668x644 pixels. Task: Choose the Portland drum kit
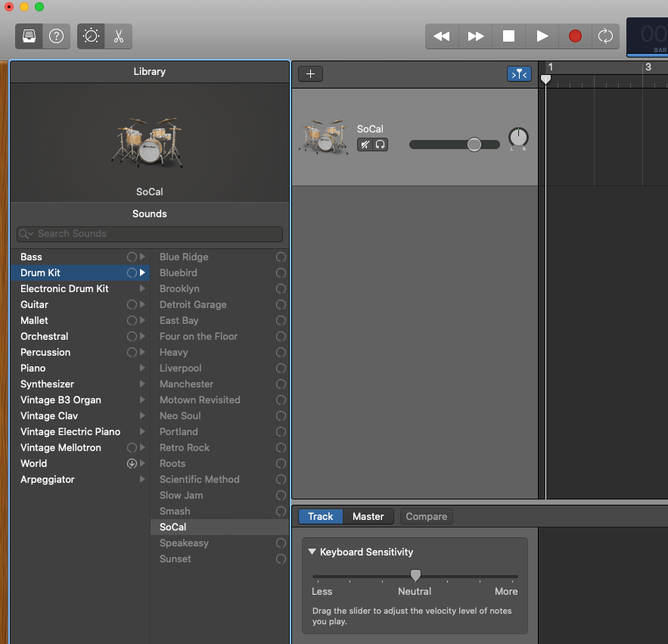pyautogui.click(x=219, y=432)
